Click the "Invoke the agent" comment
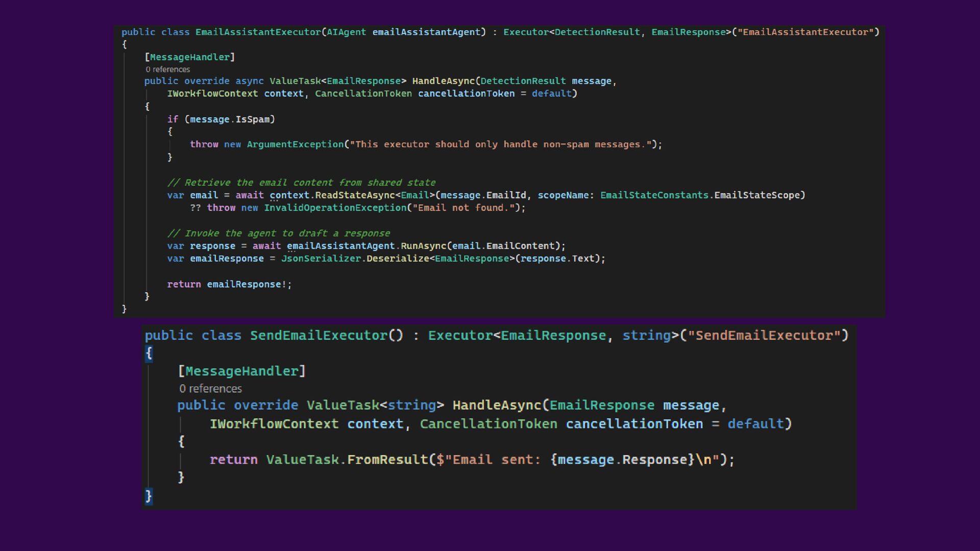The width and height of the screenshot is (980, 551). [279, 233]
